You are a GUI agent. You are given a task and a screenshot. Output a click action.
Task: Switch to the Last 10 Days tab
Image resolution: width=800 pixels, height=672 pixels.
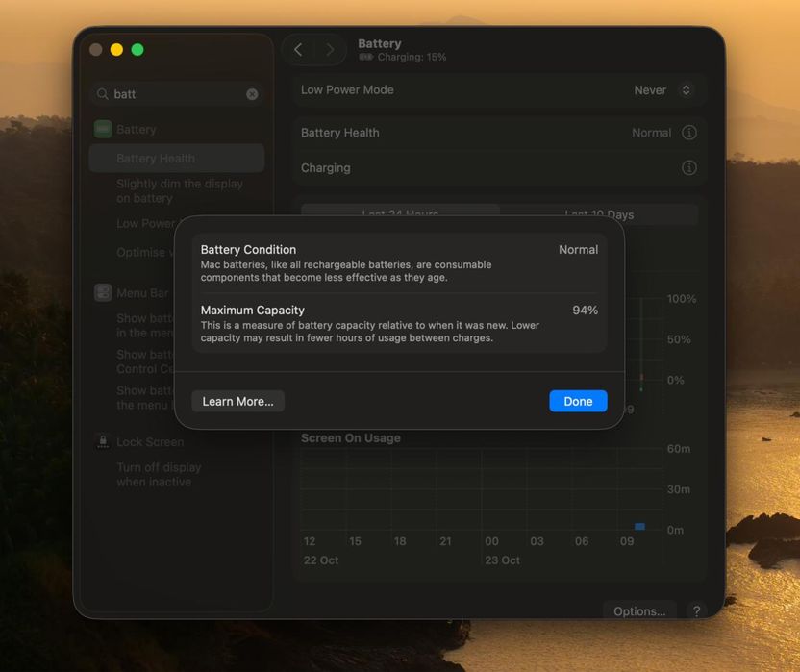click(x=599, y=214)
